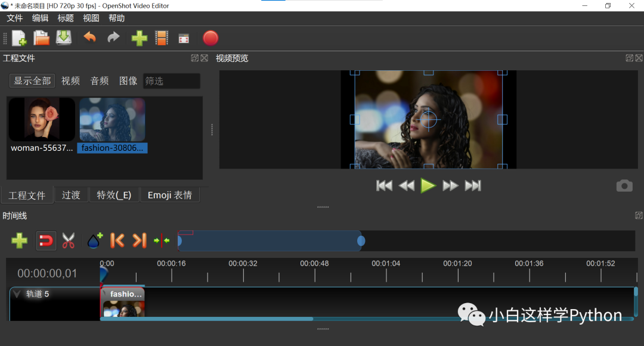Close the 工程文件 panel
Image resolution: width=644 pixels, height=346 pixels.
[204, 58]
